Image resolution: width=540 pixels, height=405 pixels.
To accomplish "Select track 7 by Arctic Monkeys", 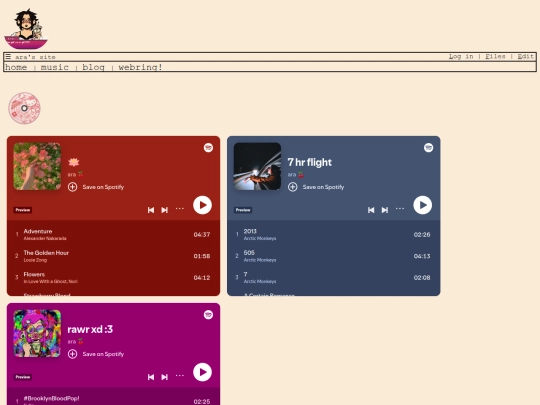I will pyautogui.click(x=333, y=278).
